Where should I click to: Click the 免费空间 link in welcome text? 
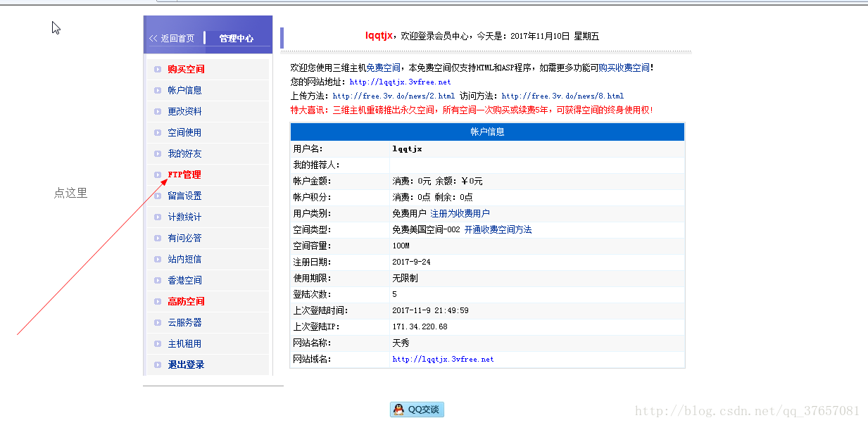pyautogui.click(x=383, y=68)
